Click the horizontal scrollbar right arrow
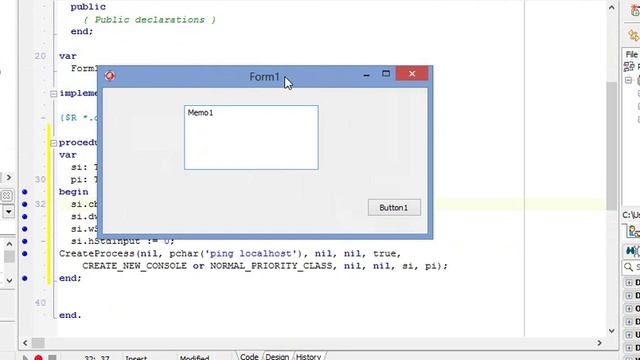 pos(600,343)
